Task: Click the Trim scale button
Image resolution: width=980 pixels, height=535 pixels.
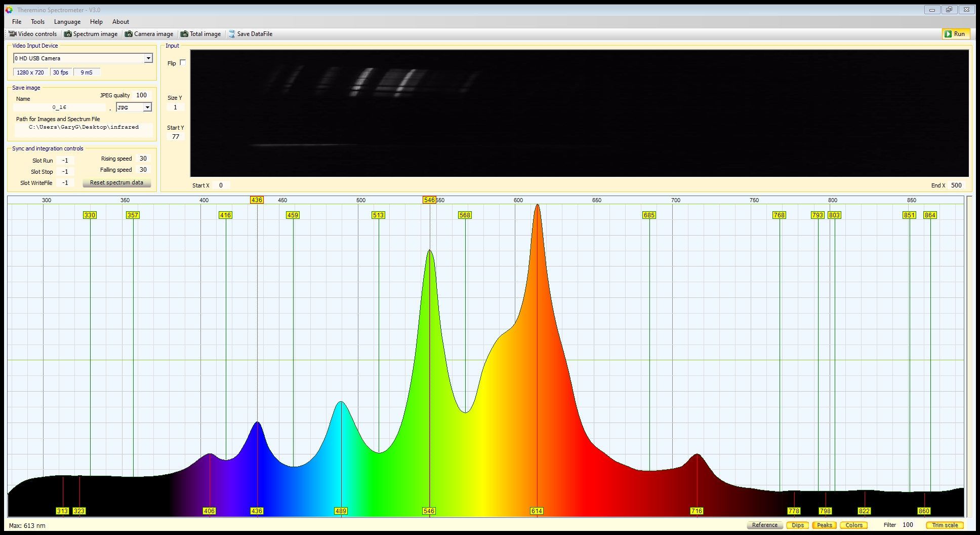Action: (945, 525)
